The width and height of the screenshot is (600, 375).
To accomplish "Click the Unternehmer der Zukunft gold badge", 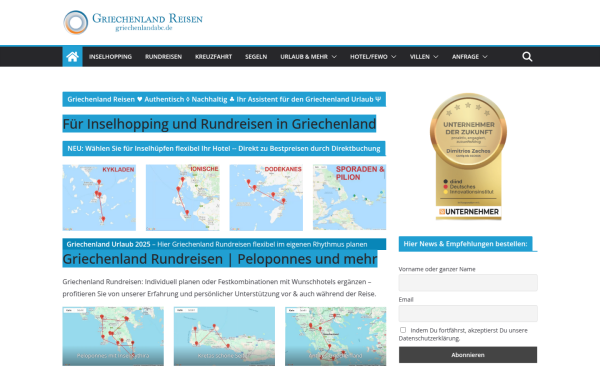I will coord(468,157).
